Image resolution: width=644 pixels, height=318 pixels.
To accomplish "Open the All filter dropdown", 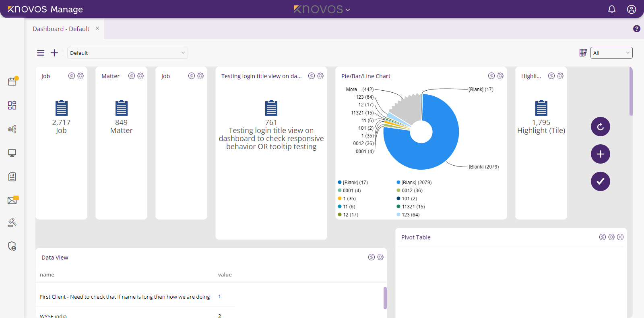I will click(x=611, y=53).
